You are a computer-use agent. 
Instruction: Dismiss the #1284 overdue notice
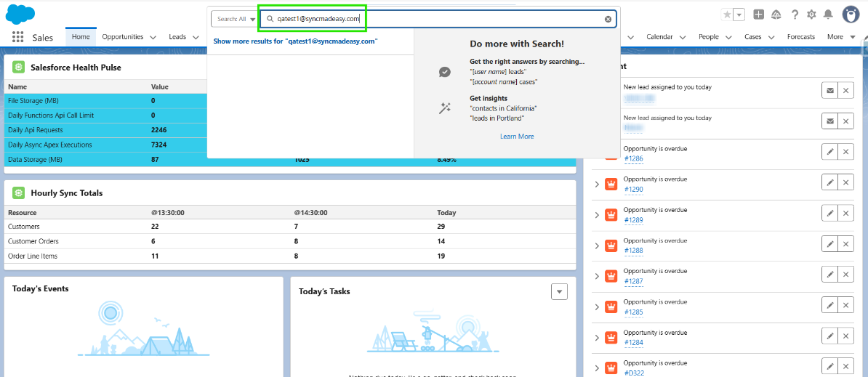point(845,336)
